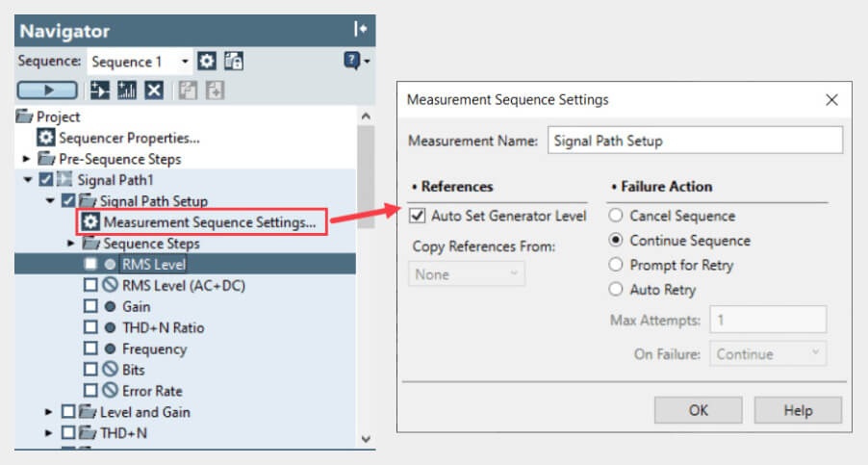Click the add signal path icon

(x=100, y=90)
